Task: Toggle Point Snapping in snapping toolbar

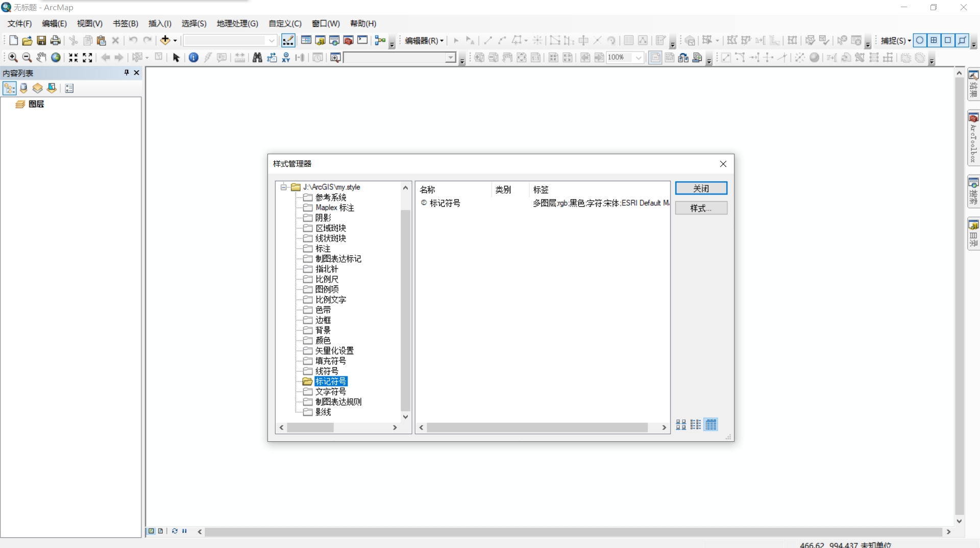Action: point(920,40)
